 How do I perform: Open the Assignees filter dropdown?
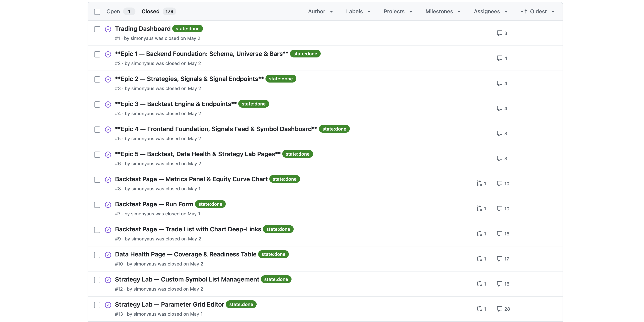(491, 12)
